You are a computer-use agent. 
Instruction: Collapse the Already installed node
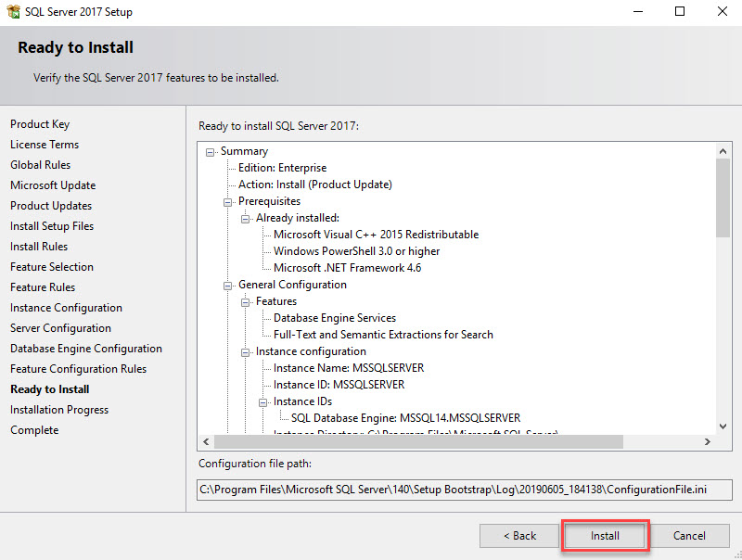(245, 219)
